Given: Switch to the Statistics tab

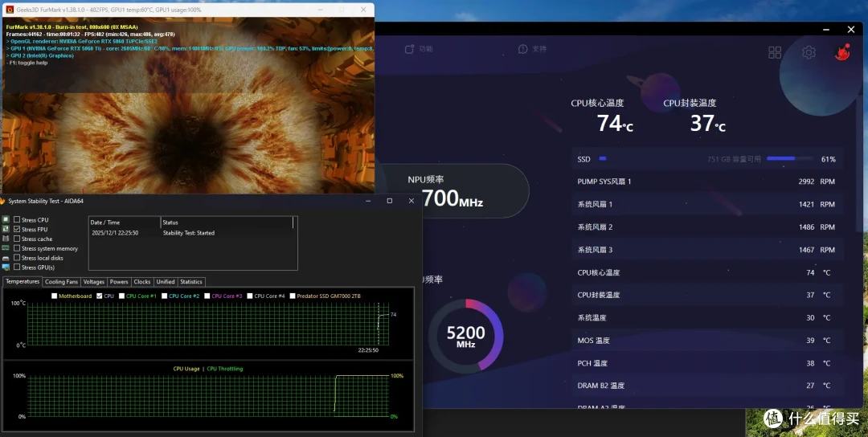Looking at the screenshot, I should (191, 282).
